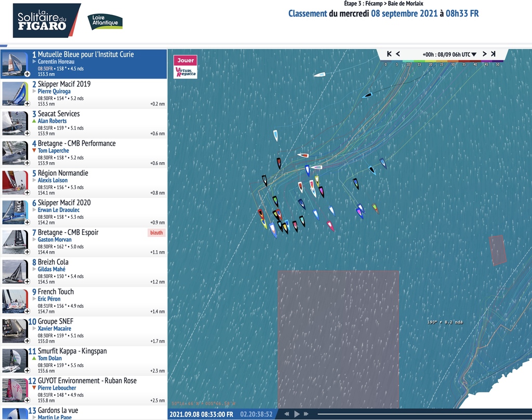532x420 pixels.
Task: Click the Breizh Cola boat thumbnail
Action: click(x=15, y=271)
